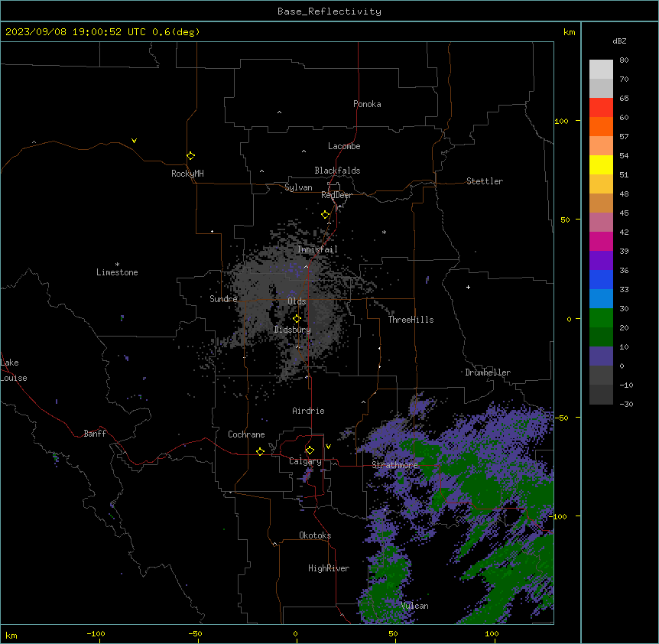Click the 100 tick on the vertical km axis
659x644 pixels.
pyautogui.click(x=561, y=121)
